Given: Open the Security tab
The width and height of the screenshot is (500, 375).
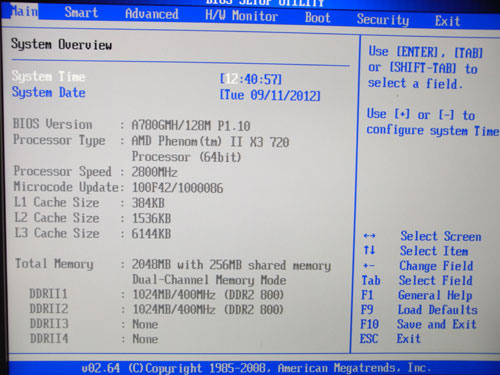Looking at the screenshot, I should (x=383, y=19).
